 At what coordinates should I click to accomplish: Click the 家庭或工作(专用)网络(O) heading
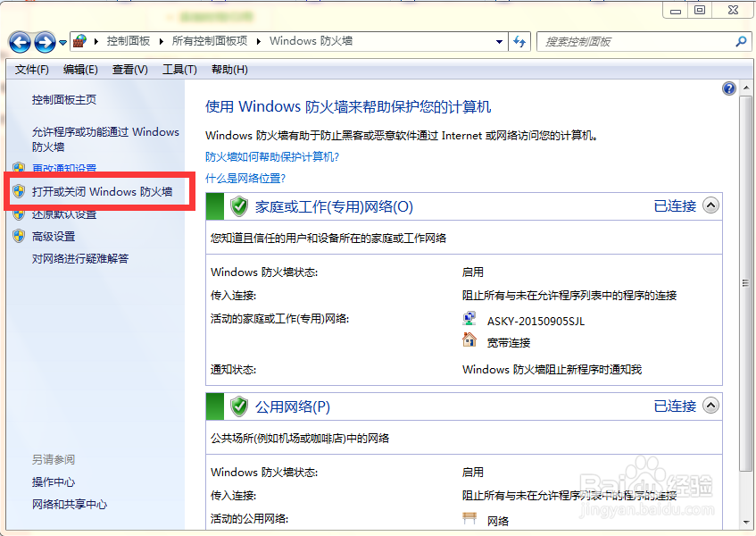tap(334, 206)
